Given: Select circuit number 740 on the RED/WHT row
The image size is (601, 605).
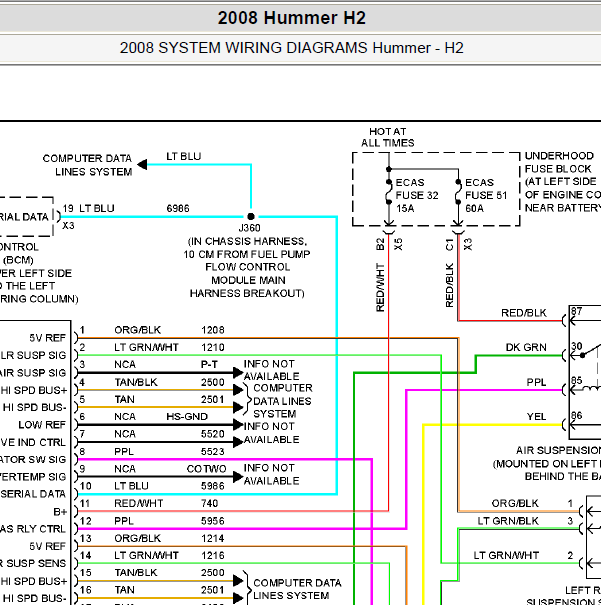Looking at the screenshot, I should 209,503.
